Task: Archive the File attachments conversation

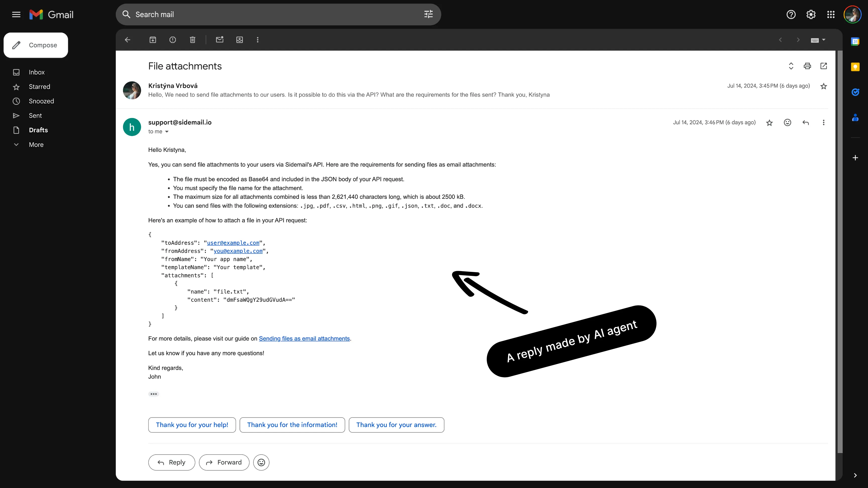Action: [153, 40]
